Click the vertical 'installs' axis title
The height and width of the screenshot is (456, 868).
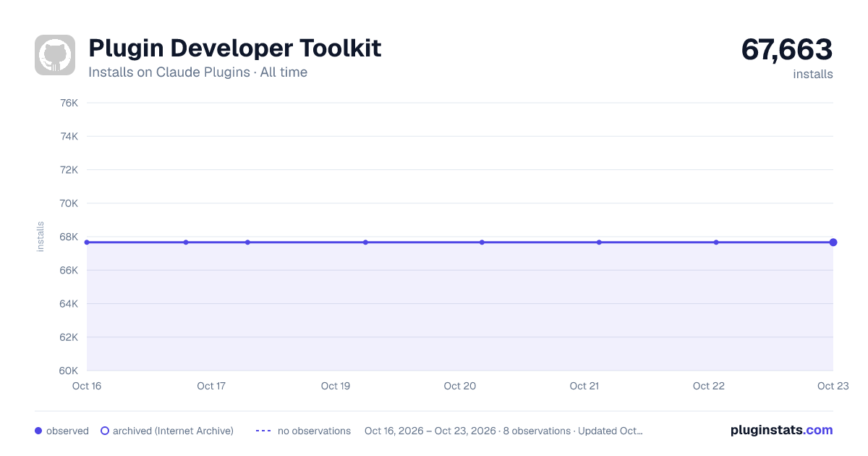pos(41,237)
